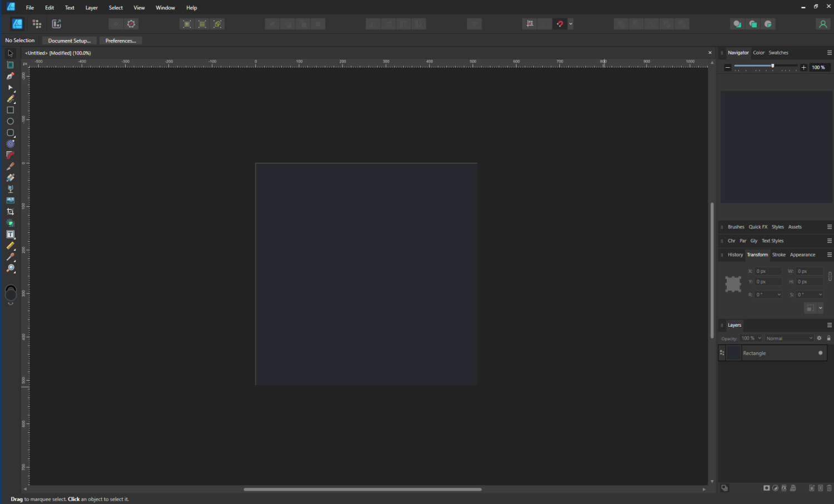The height and width of the screenshot is (504, 834).
Task: Toggle visibility of the Rectangle layer
Action: 820,352
